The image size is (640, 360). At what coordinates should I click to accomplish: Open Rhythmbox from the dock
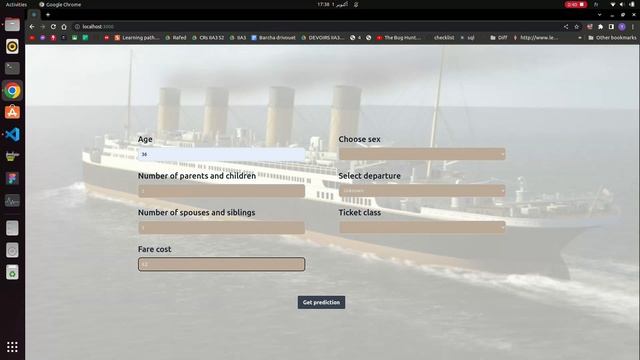[x=12, y=46]
